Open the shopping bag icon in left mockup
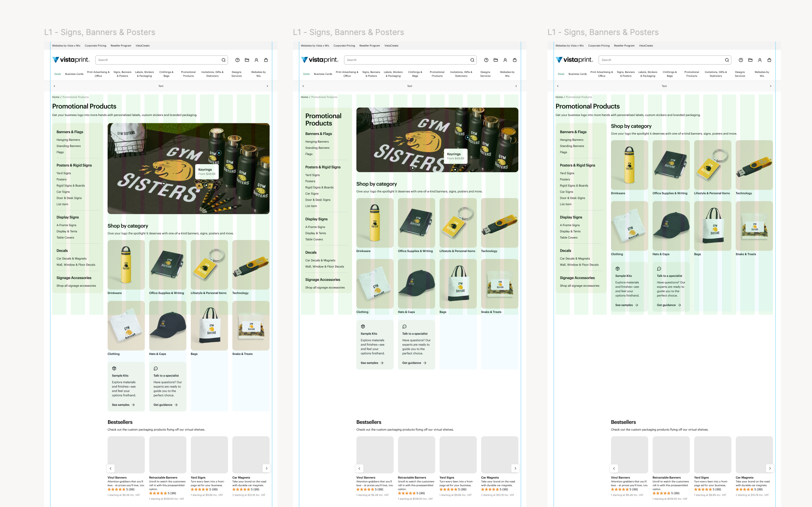 (x=266, y=60)
